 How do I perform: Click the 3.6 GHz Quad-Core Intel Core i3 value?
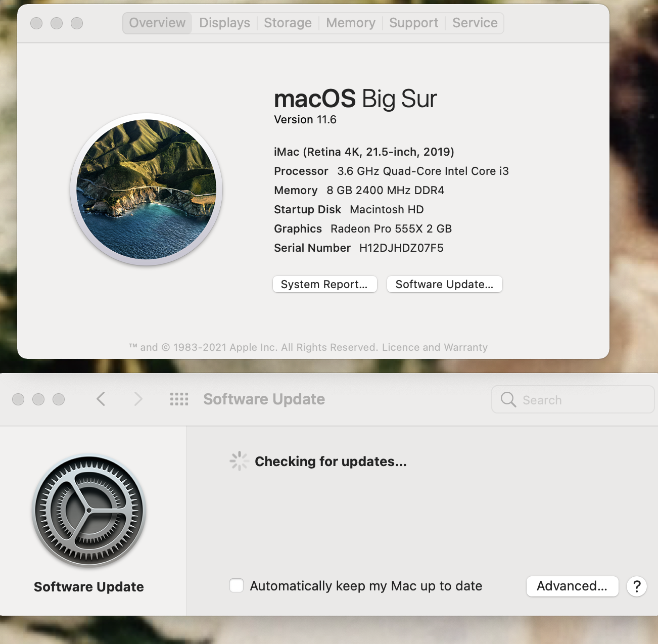point(423,171)
